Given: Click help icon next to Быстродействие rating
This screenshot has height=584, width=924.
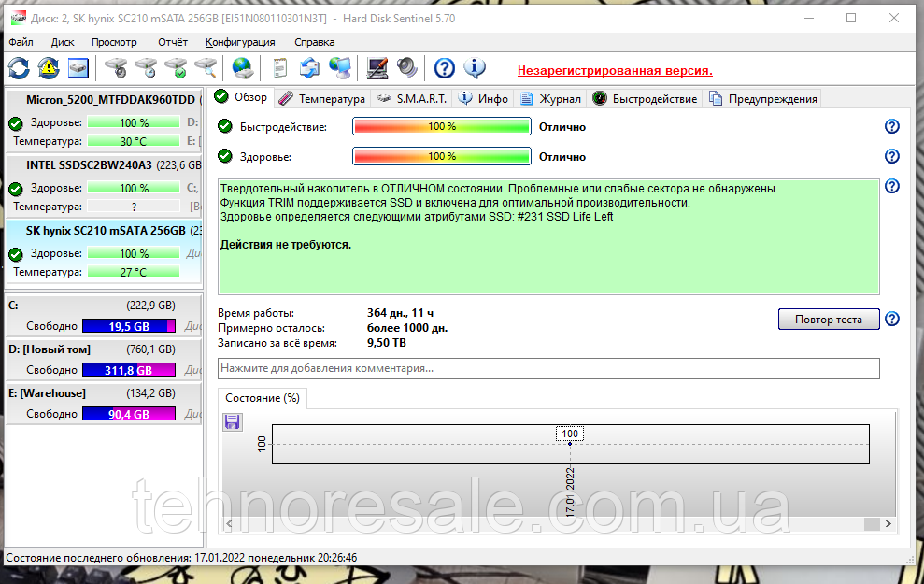Looking at the screenshot, I should coord(891,127).
